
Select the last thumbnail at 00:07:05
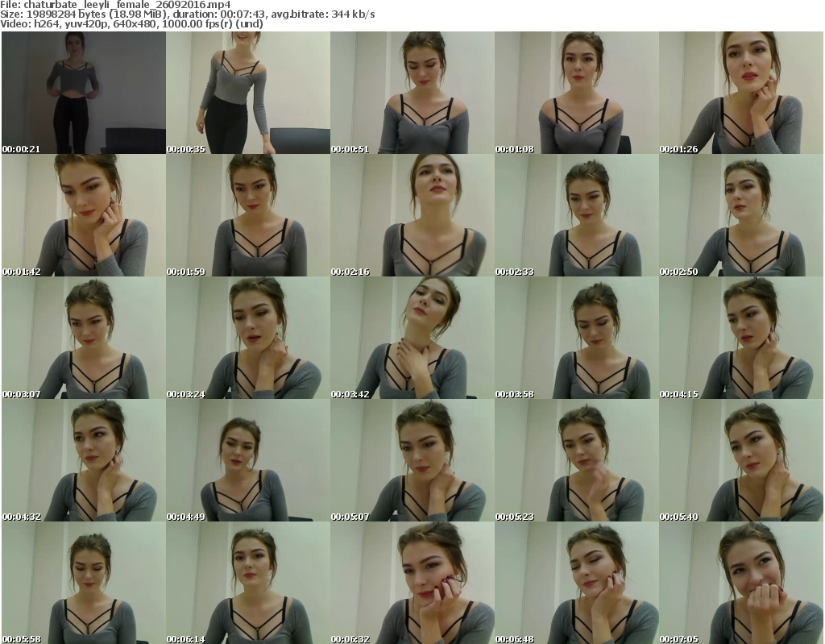tap(741, 583)
